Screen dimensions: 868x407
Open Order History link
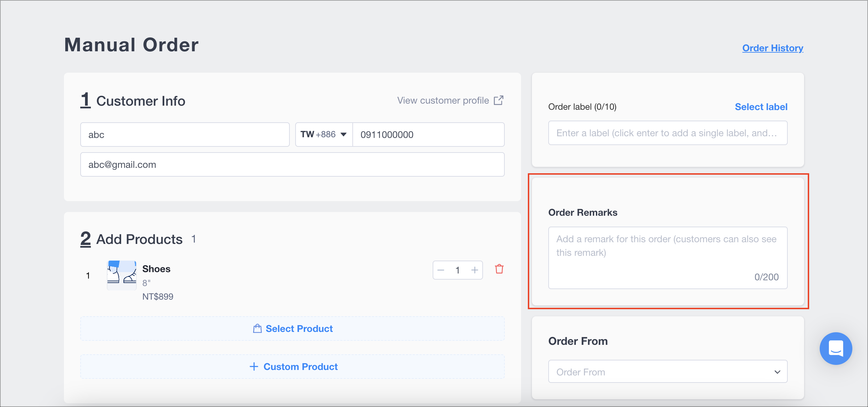773,48
